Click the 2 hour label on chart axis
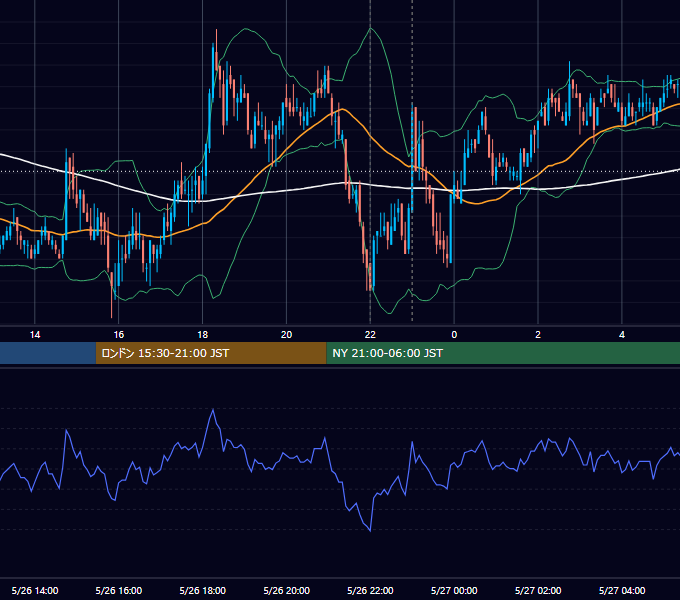This screenshot has width=680, height=600. pyautogui.click(x=538, y=335)
